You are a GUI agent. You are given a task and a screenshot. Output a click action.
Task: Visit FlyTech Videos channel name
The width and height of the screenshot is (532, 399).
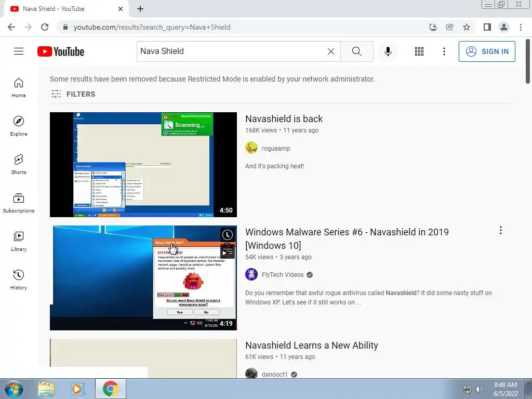tap(283, 275)
